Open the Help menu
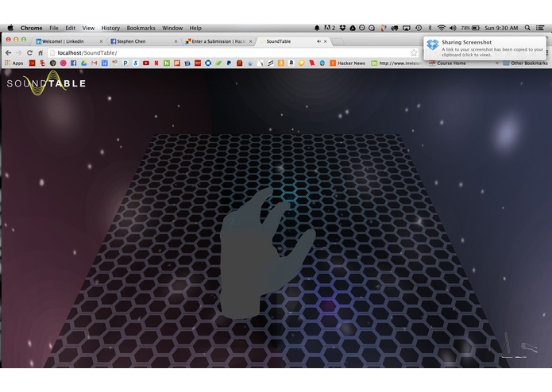 click(195, 28)
